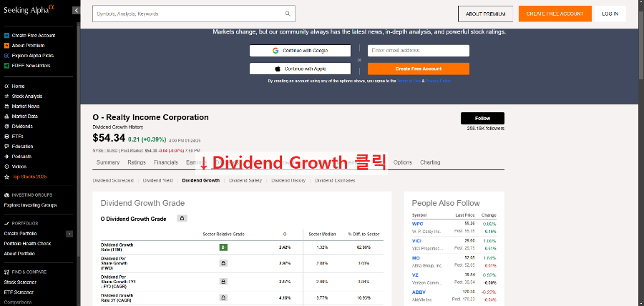Screen dimensions: 644x306
Task: Open the VZ ticker link
Action: click(415, 275)
